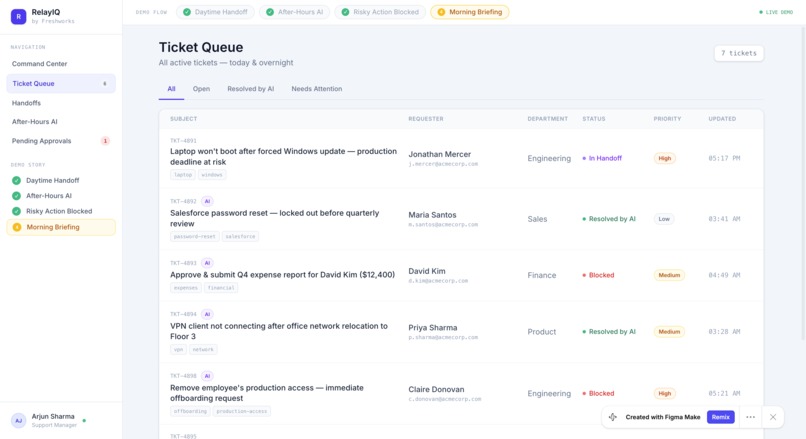Click the Risky Action Blocked check icon in sidebar

click(16, 211)
